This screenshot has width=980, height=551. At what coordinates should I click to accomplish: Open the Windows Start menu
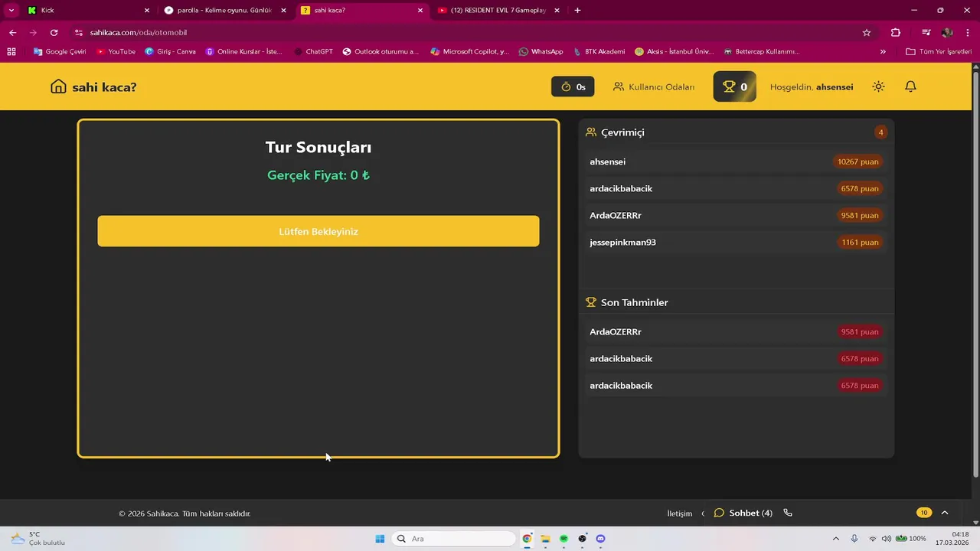380,539
